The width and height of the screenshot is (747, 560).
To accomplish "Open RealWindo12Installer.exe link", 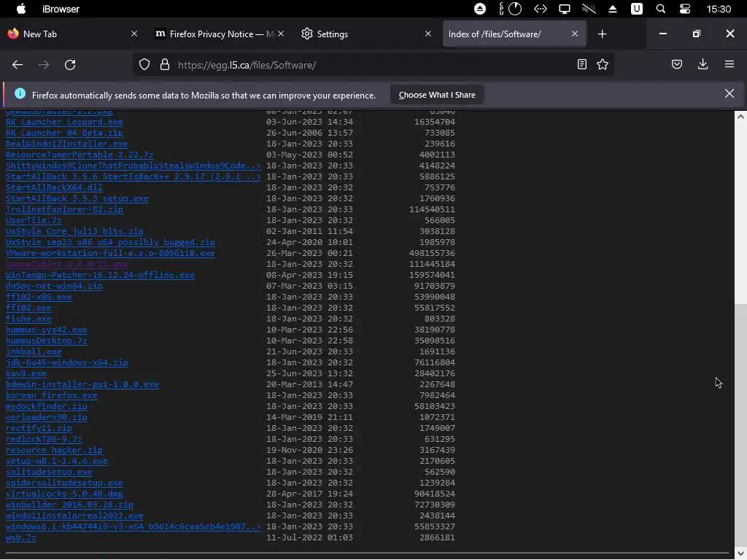I will [x=66, y=144].
